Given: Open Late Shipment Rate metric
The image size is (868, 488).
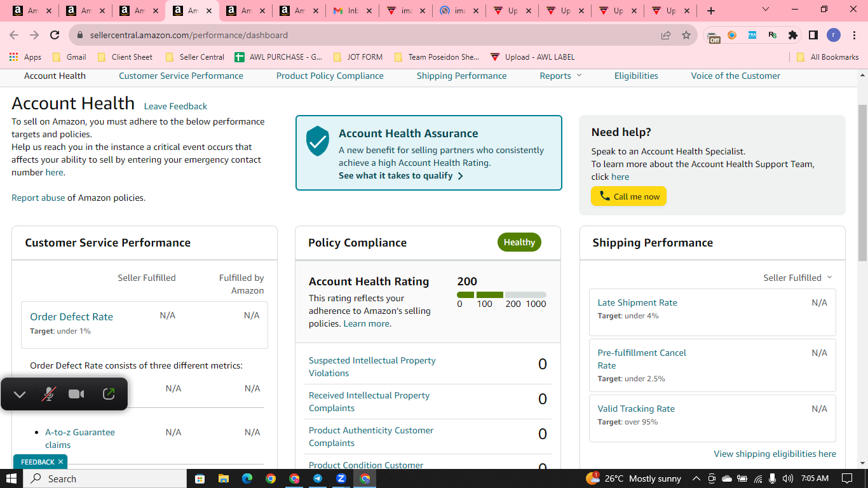Looking at the screenshot, I should coord(637,302).
